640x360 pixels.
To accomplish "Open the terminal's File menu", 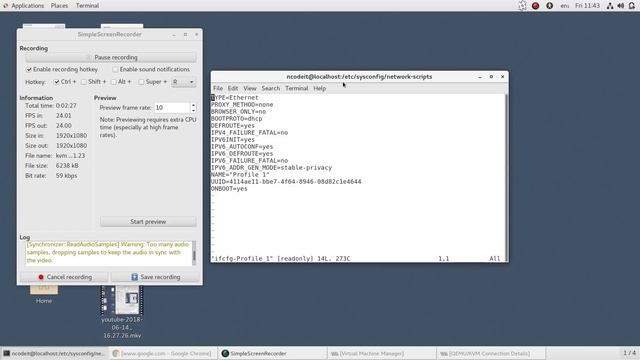I will (218, 88).
